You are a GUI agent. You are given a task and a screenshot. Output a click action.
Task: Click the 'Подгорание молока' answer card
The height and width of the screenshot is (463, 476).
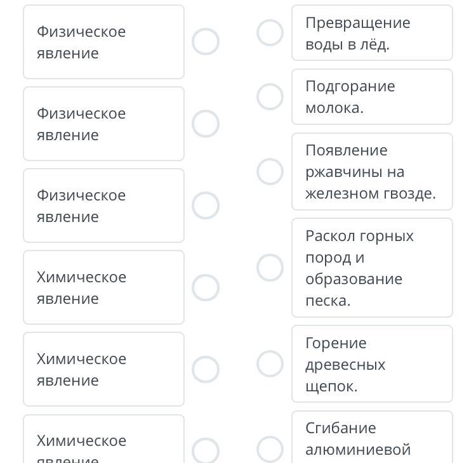[372, 96]
